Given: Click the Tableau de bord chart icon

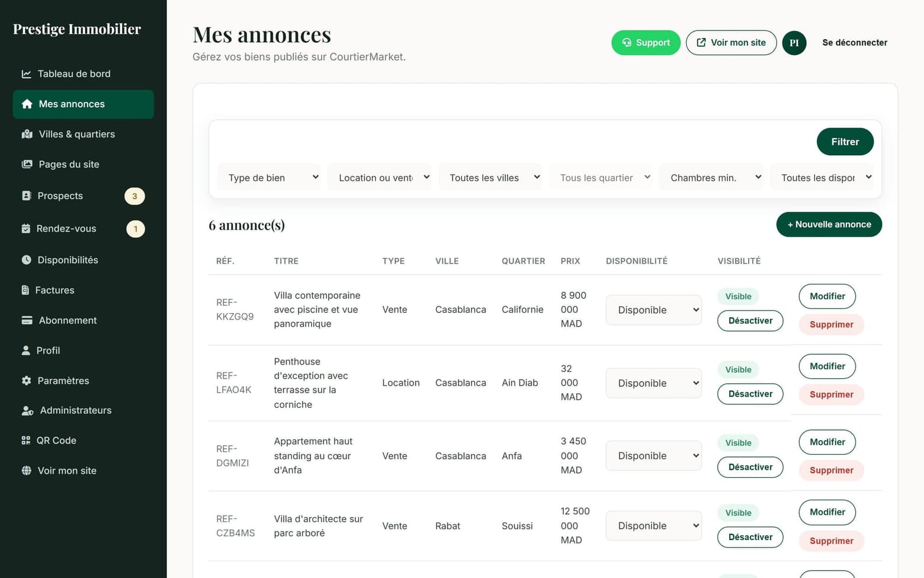Looking at the screenshot, I should (x=26, y=74).
